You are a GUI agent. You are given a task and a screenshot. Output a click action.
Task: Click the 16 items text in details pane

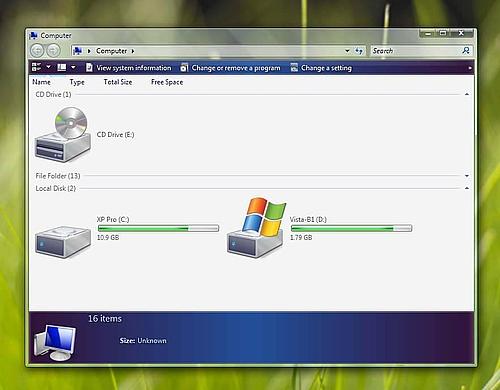click(x=105, y=319)
